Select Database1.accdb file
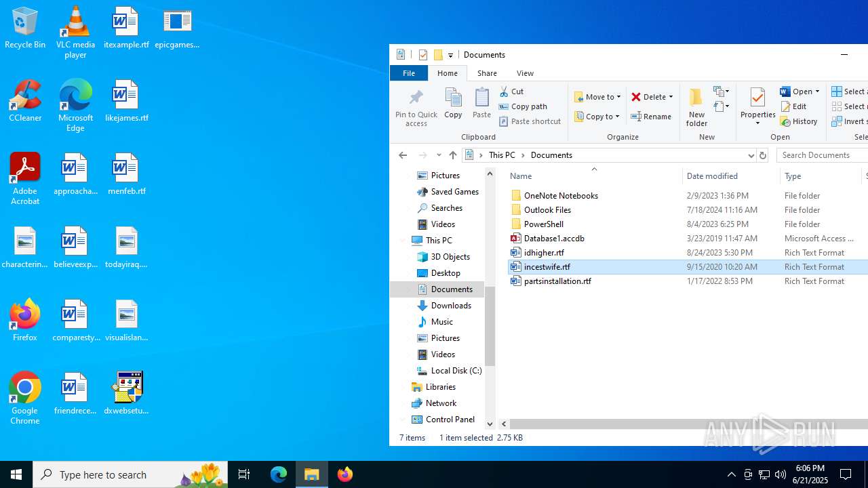Screen dimensions: 868x488 pos(553,239)
